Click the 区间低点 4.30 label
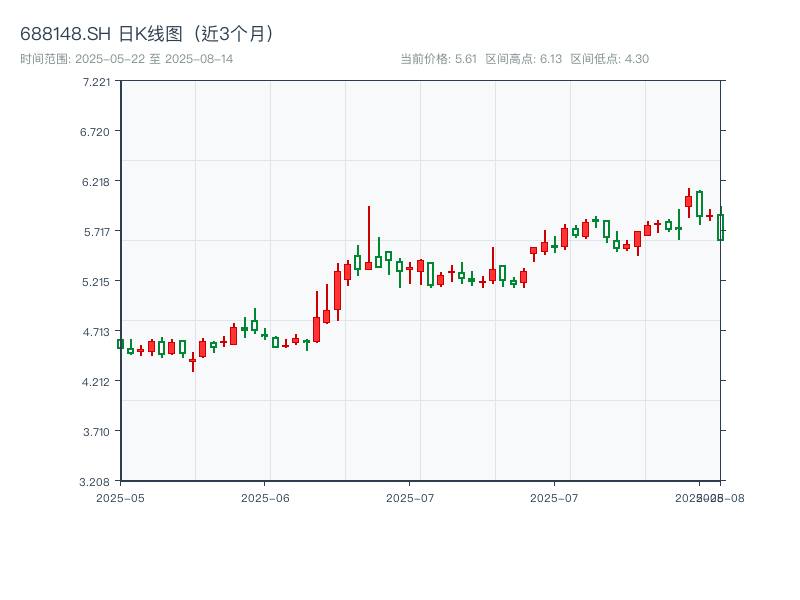This screenshot has height=600, width=800. (609, 59)
